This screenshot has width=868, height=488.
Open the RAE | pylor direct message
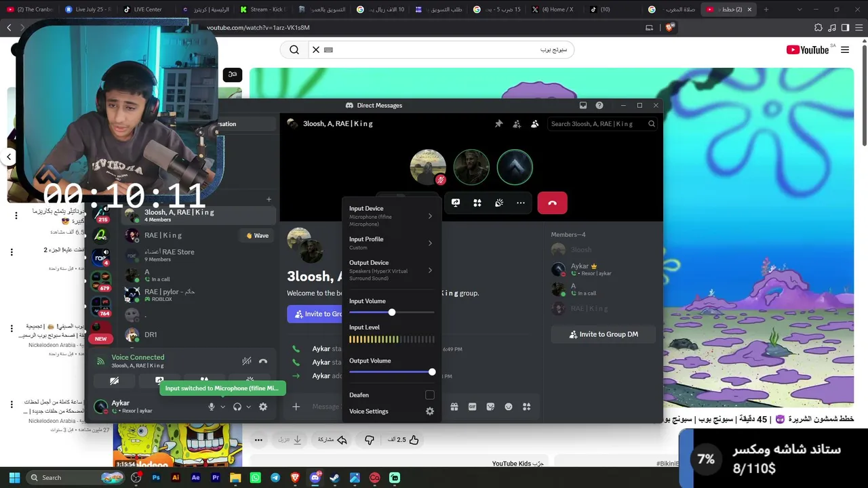tap(199, 295)
